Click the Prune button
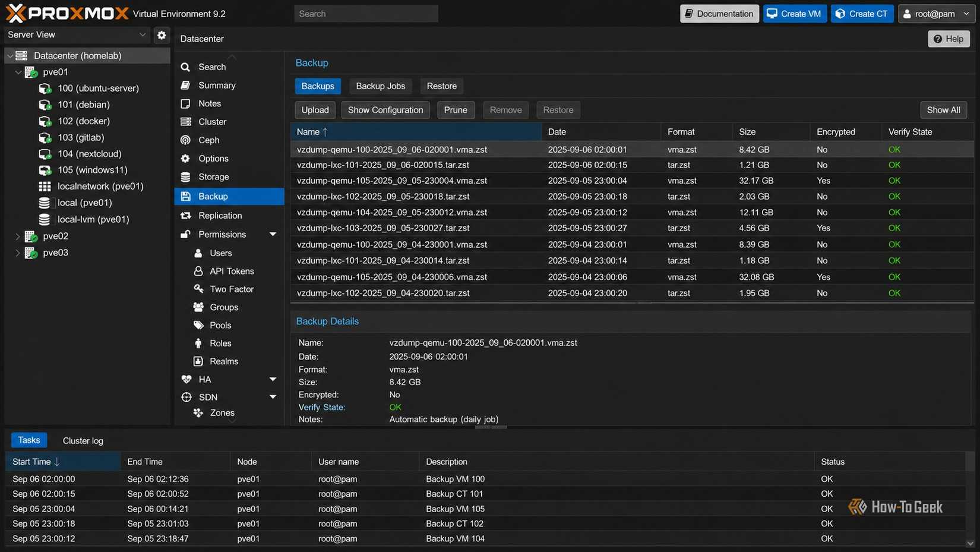The width and height of the screenshot is (980, 552). point(456,110)
